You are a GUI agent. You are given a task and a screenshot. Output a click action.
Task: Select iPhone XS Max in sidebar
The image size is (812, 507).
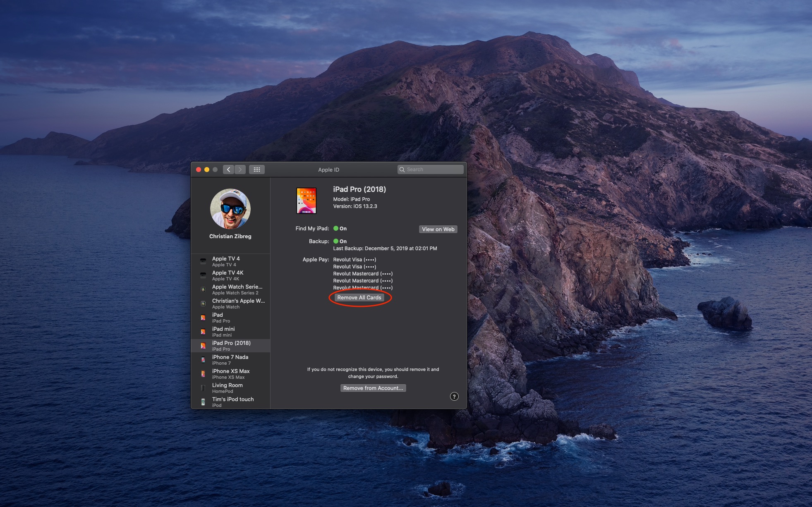pyautogui.click(x=230, y=374)
